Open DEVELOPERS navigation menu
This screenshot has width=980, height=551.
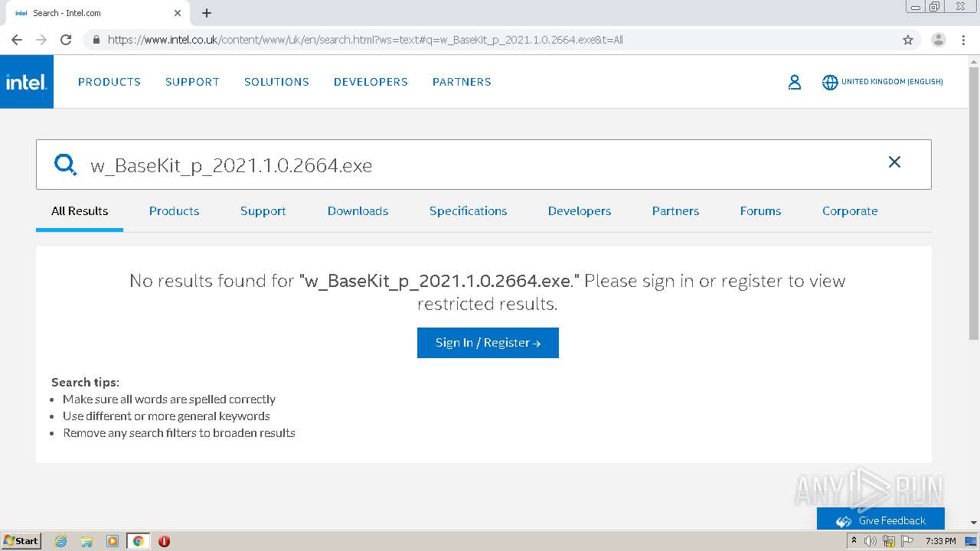(x=371, y=82)
